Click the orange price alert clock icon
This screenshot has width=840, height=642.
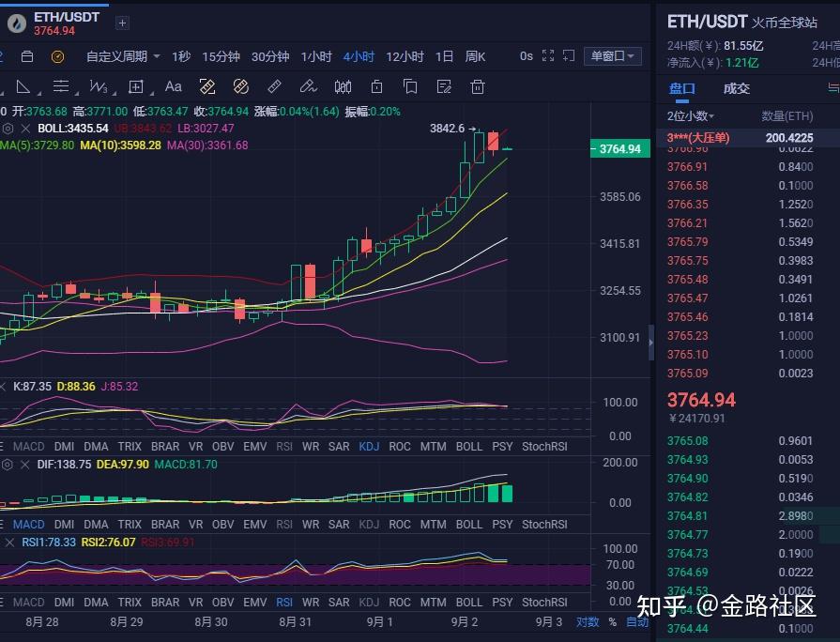57,56
